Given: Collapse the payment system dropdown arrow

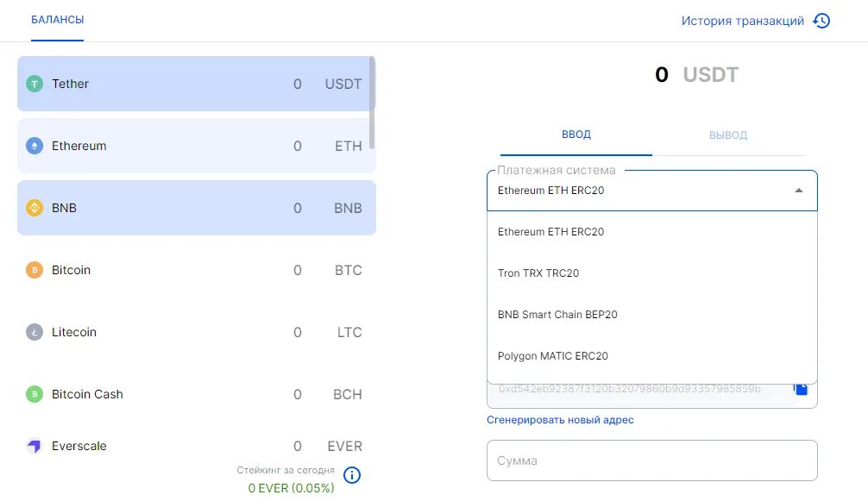Looking at the screenshot, I should pyautogui.click(x=799, y=191).
